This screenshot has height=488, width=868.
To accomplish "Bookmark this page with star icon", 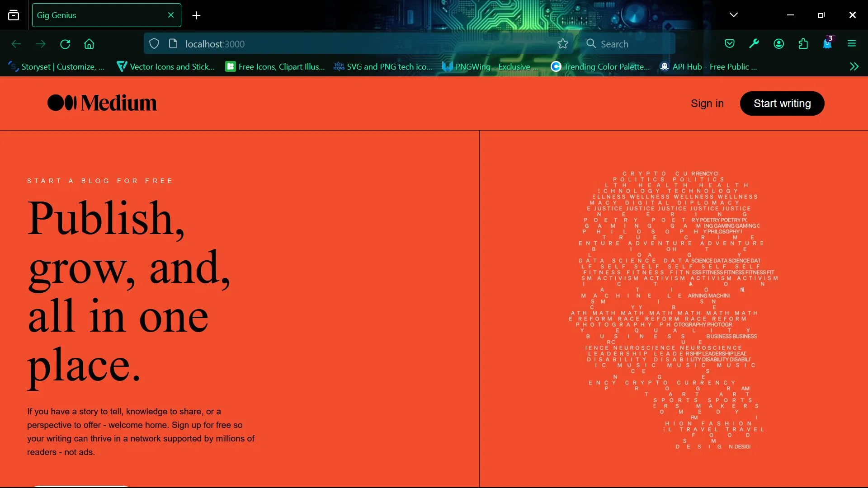I will [562, 44].
